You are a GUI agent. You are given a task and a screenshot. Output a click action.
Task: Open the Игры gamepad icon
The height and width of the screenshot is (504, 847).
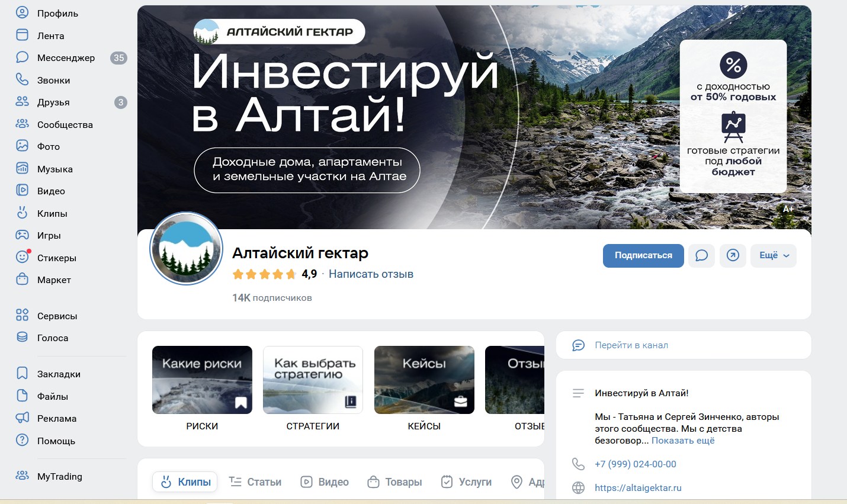22,235
